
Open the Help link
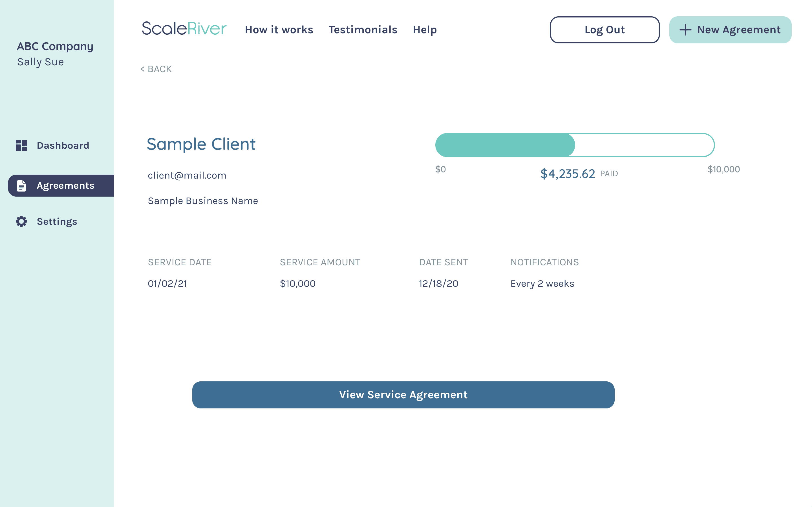pyautogui.click(x=425, y=30)
